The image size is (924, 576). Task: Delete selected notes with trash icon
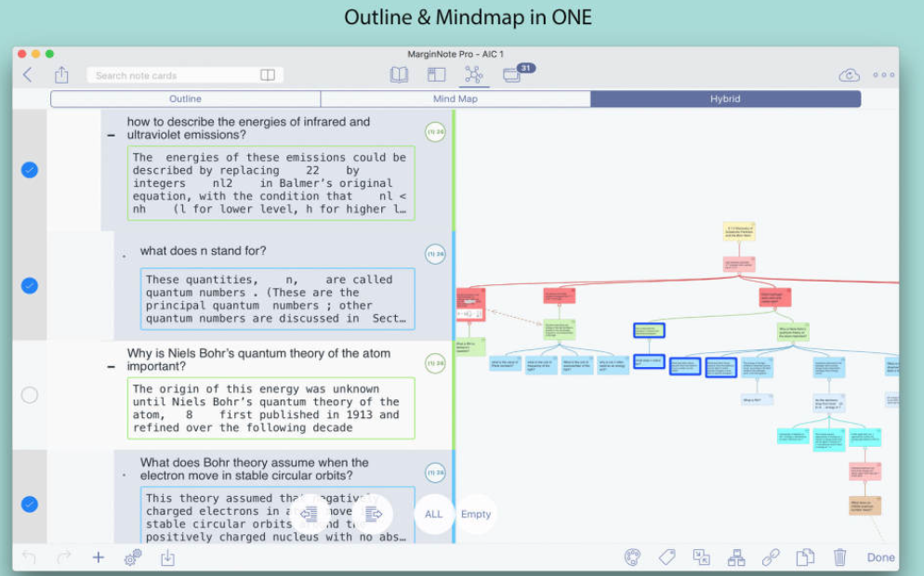839,557
